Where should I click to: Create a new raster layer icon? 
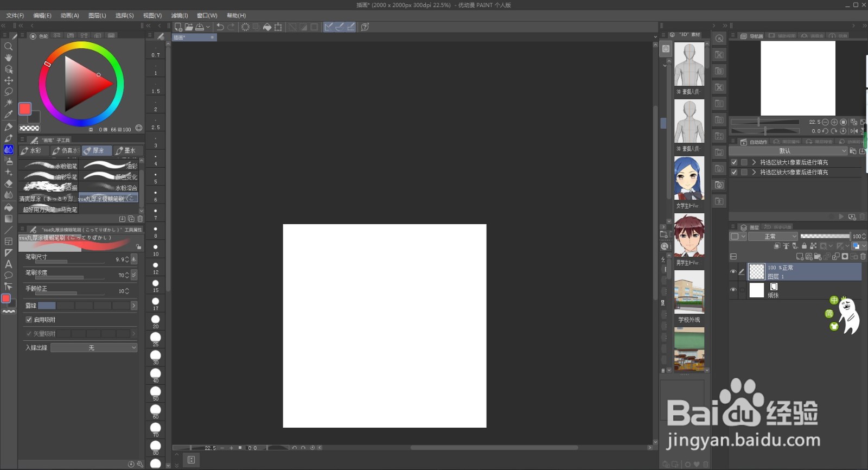800,256
